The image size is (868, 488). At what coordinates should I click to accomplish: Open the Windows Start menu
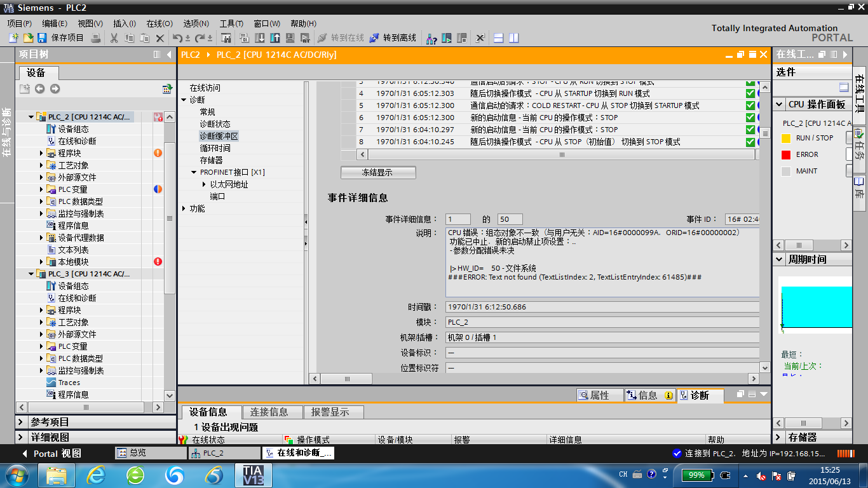pos(16,475)
